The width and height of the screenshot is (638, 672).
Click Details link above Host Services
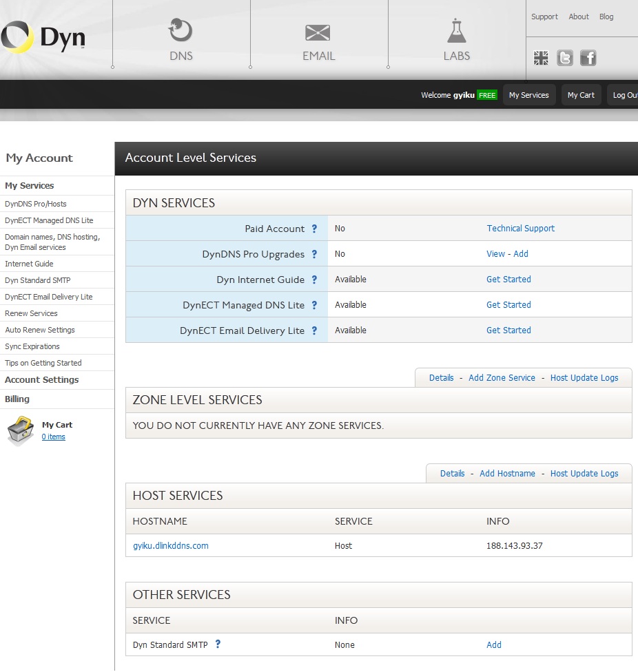click(453, 473)
